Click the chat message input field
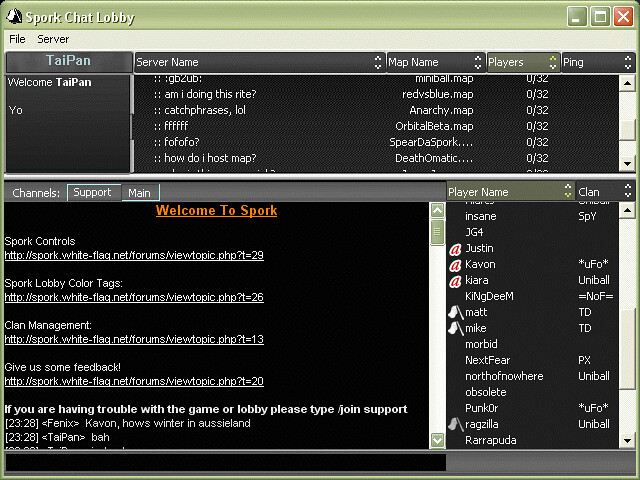Screen dimensions: 640x480 click(x=223, y=463)
